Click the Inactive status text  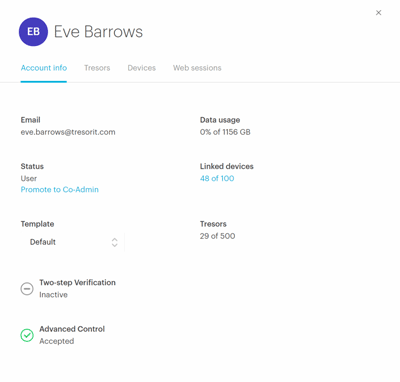pos(53,295)
